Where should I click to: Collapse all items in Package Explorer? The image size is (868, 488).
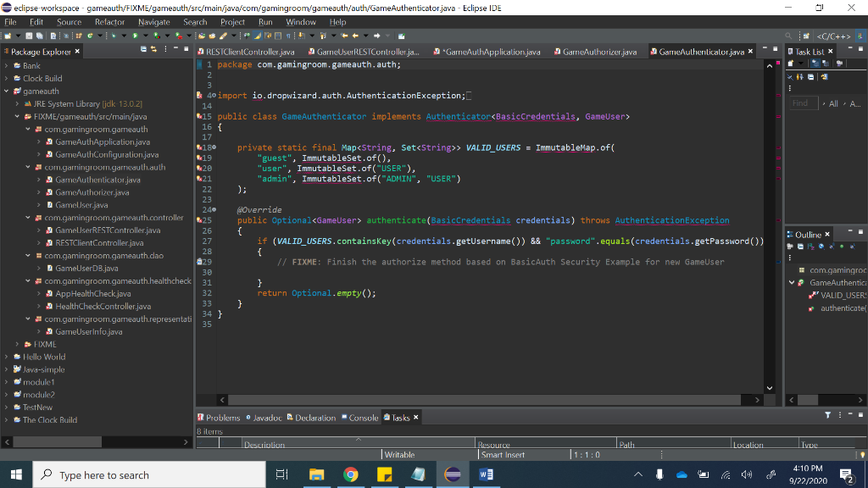pyautogui.click(x=144, y=52)
